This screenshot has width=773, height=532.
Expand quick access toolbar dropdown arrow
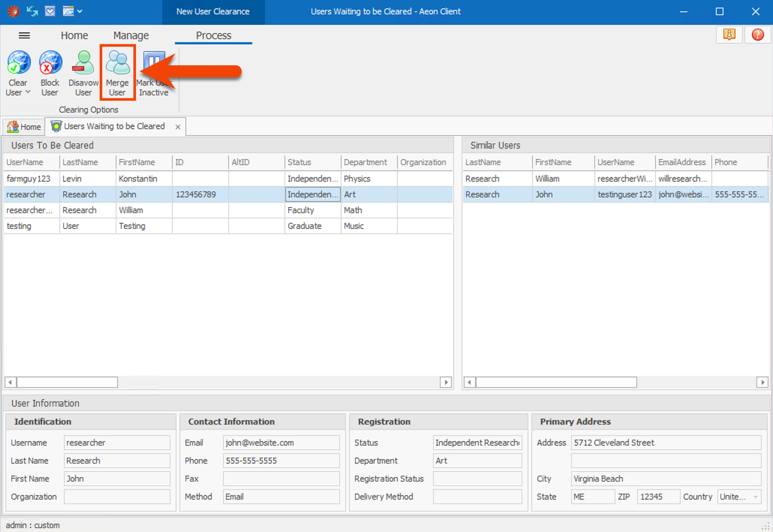[x=80, y=11]
